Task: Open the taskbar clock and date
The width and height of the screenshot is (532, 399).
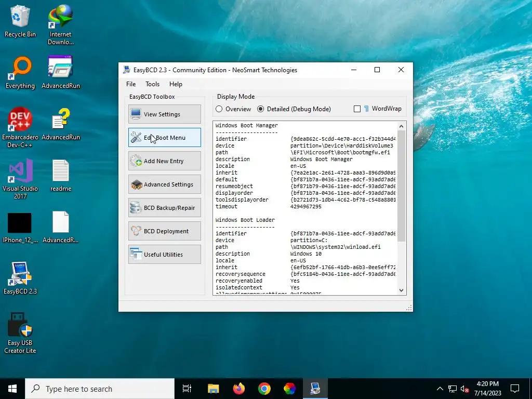Action: [x=487, y=389]
